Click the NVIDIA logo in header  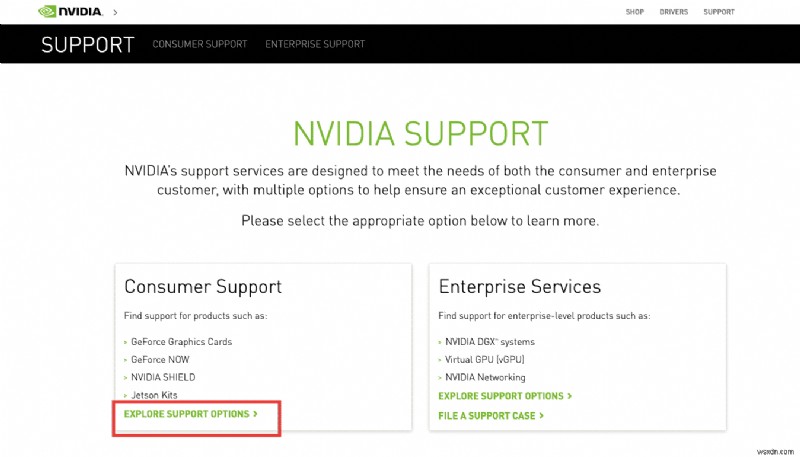pyautogui.click(x=70, y=11)
